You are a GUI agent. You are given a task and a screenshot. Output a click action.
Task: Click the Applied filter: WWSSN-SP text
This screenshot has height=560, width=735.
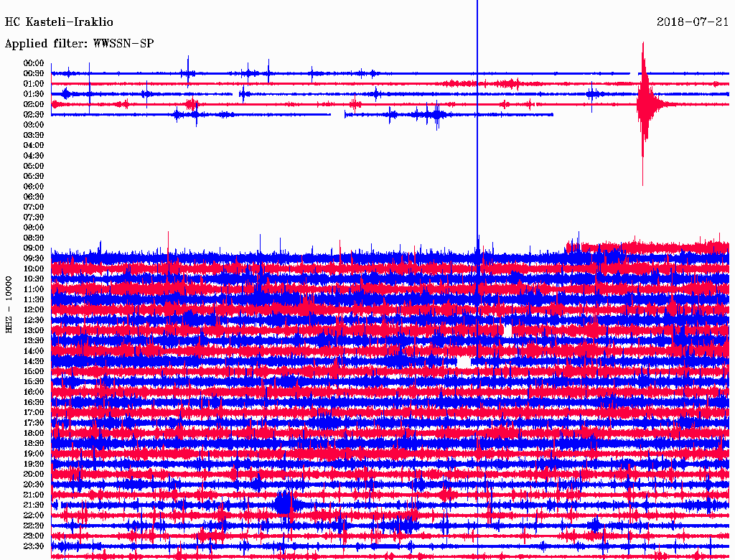click(79, 43)
